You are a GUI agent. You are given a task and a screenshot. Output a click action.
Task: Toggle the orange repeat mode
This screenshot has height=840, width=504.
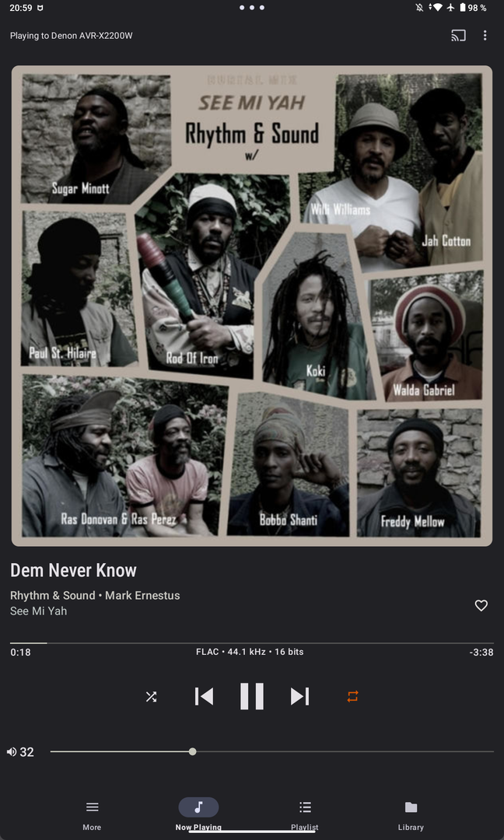(x=352, y=696)
